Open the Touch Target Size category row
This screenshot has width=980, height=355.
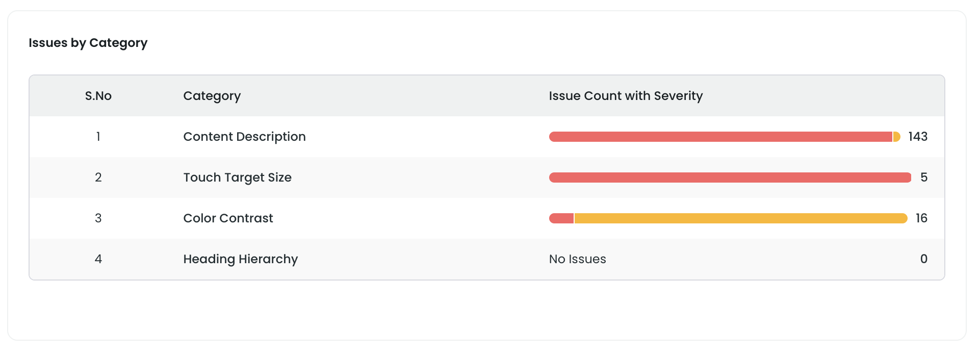pos(238,177)
